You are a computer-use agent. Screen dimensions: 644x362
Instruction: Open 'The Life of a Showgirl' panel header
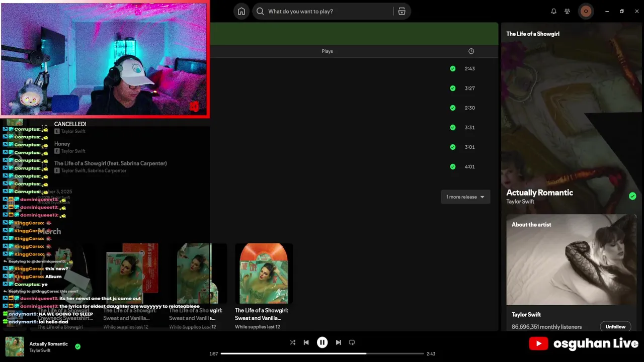click(x=533, y=34)
